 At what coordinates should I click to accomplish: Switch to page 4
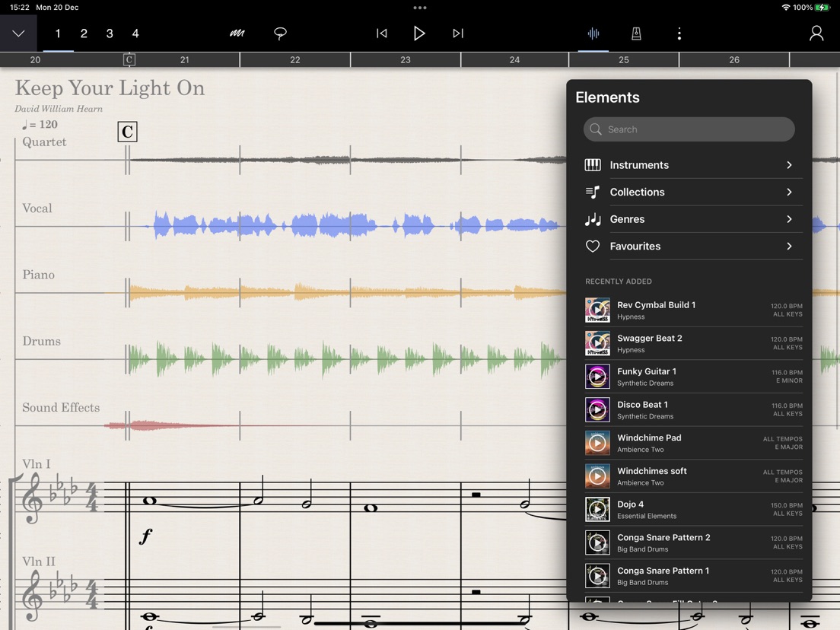coord(135,33)
